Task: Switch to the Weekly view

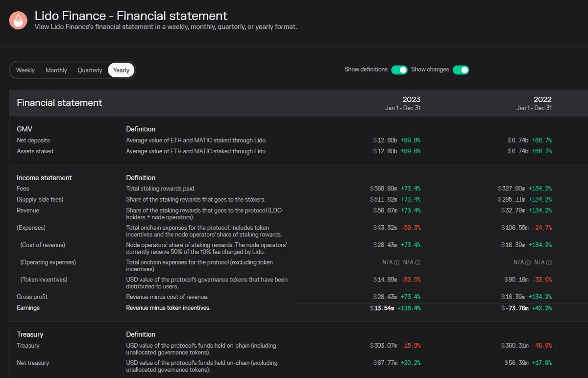Action: click(x=25, y=70)
